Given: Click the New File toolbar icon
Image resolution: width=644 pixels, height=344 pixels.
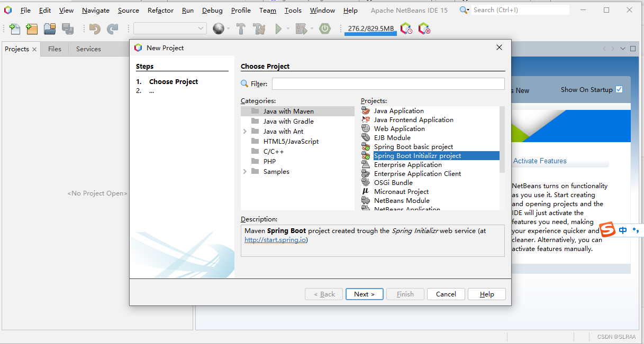Looking at the screenshot, I should click(x=15, y=29).
